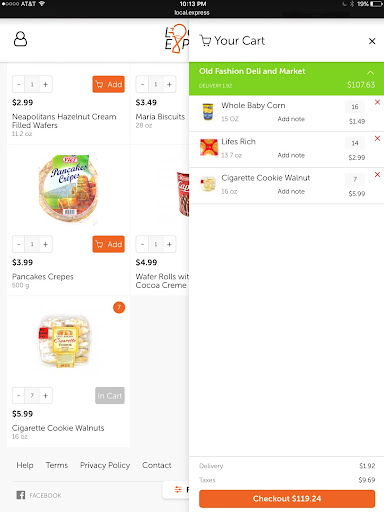The width and height of the screenshot is (384, 512).
Task: Increase quantity of Maria Biscuits
Action: click(x=169, y=84)
